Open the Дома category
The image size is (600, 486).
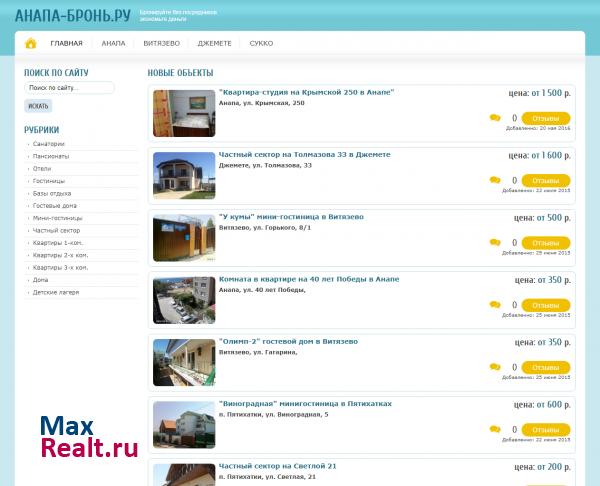tap(40, 280)
